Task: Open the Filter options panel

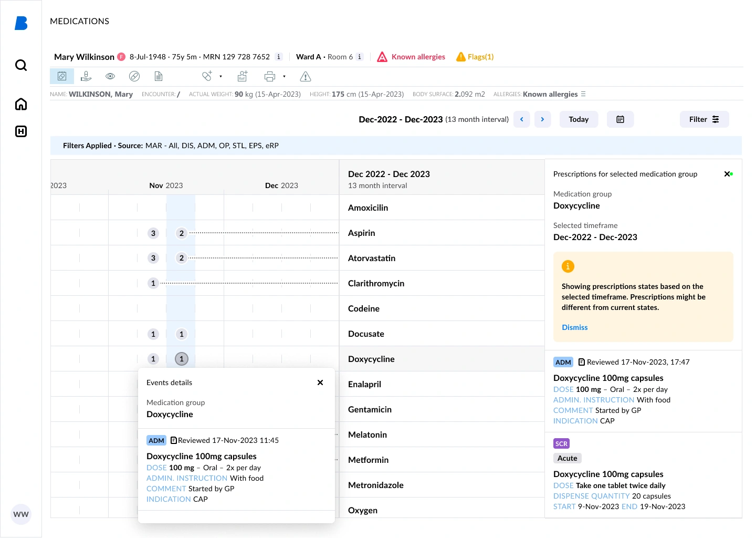Action: click(x=704, y=119)
